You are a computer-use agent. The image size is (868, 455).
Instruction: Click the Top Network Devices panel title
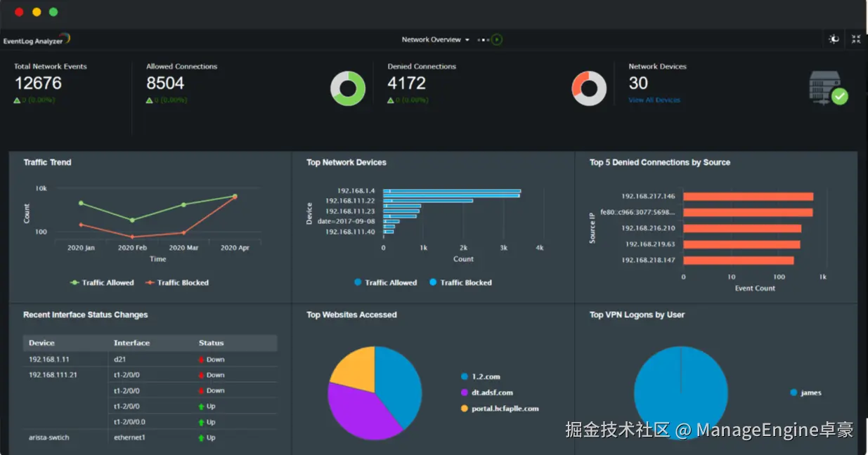tap(346, 162)
